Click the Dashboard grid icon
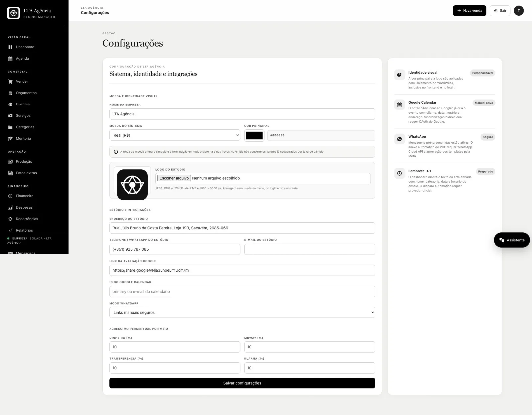Screen dimensions: 532x415 point(10,47)
